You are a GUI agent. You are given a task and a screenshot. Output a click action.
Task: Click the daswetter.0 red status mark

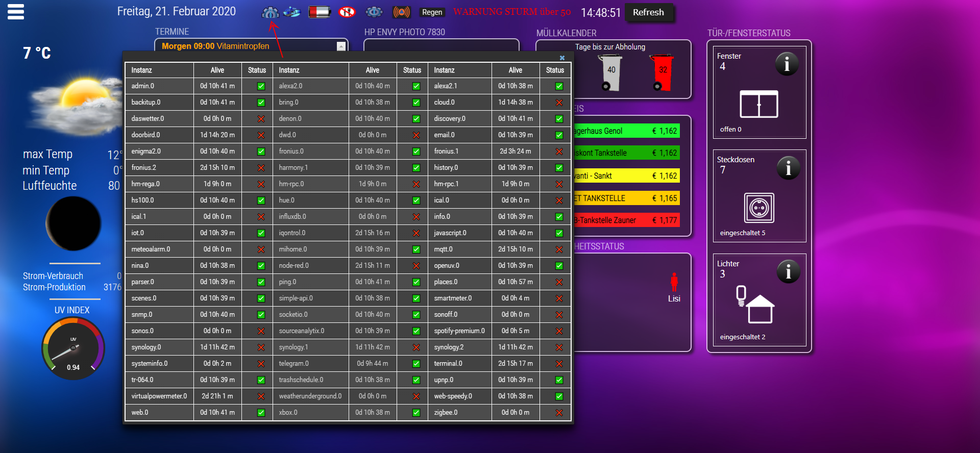261,119
